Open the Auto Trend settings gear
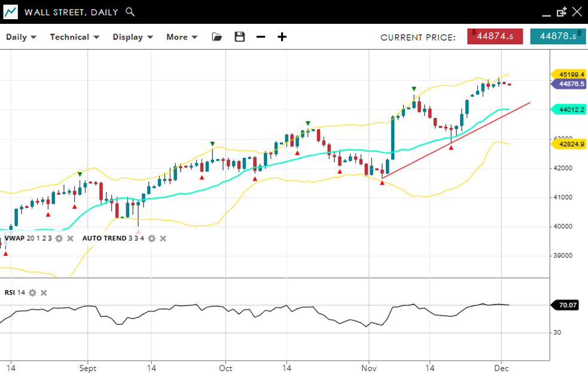The width and height of the screenshot is (588, 373). [x=152, y=239]
